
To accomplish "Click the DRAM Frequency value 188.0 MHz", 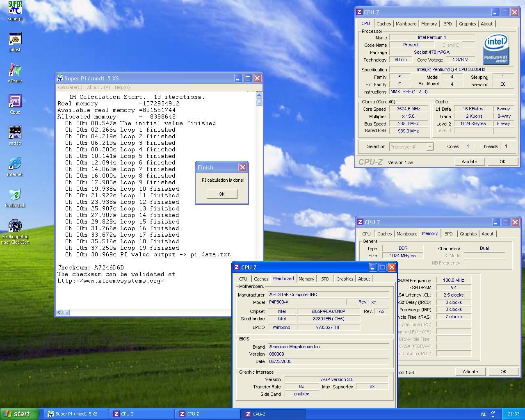I will (x=454, y=280).
